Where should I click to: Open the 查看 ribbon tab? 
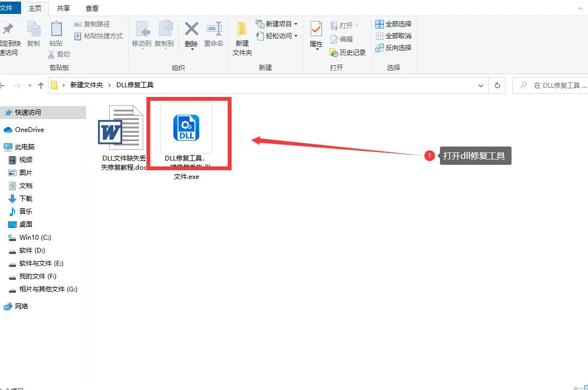[x=92, y=8]
